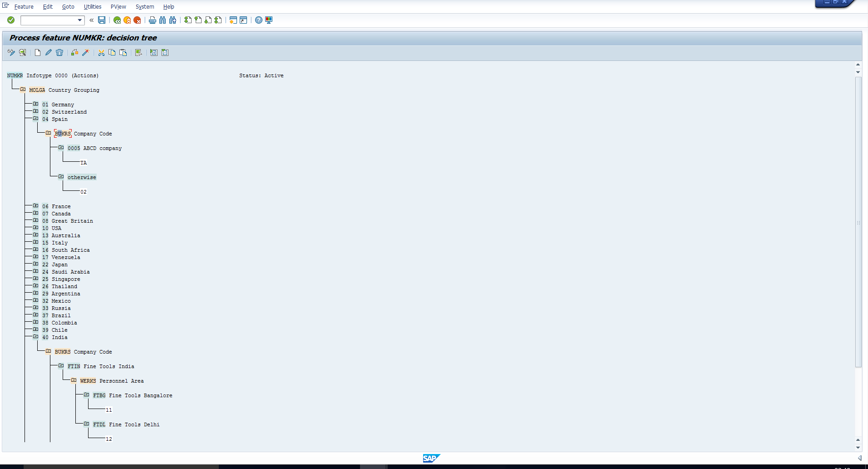The height and width of the screenshot is (469, 868).
Task: Click the Copy icon
Action: click(x=112, y=53)
